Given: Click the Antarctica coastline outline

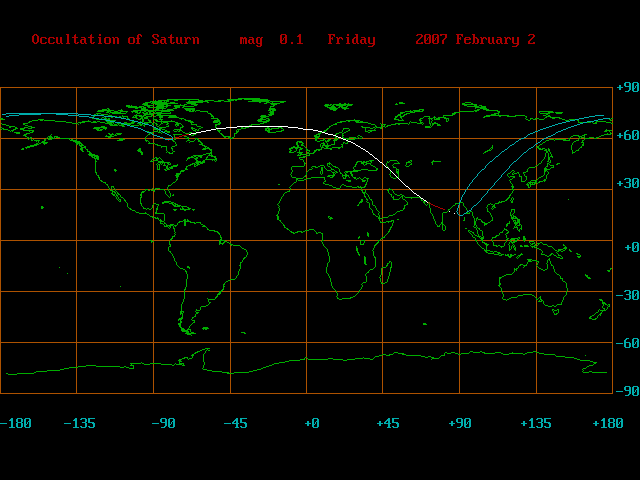Looking at the screenshot, I should pyautogui.click(x=300, y=360).
